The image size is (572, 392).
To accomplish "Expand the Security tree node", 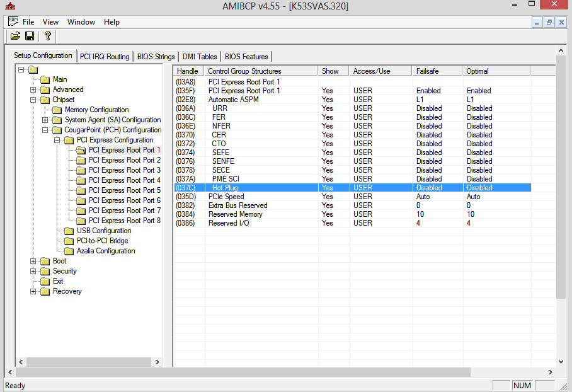I will 33,271.
